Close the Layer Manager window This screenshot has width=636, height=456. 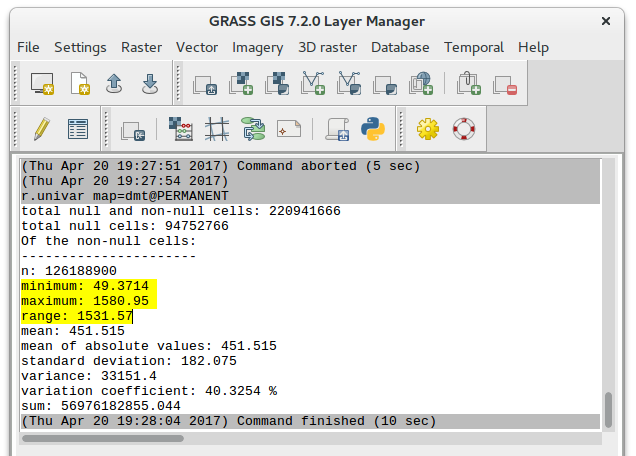pos(606,21)
